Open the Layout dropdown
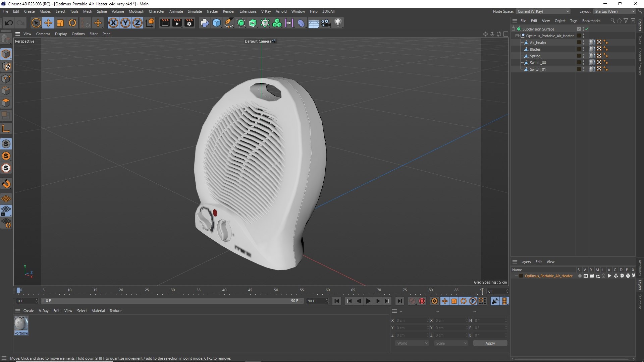 614,11
